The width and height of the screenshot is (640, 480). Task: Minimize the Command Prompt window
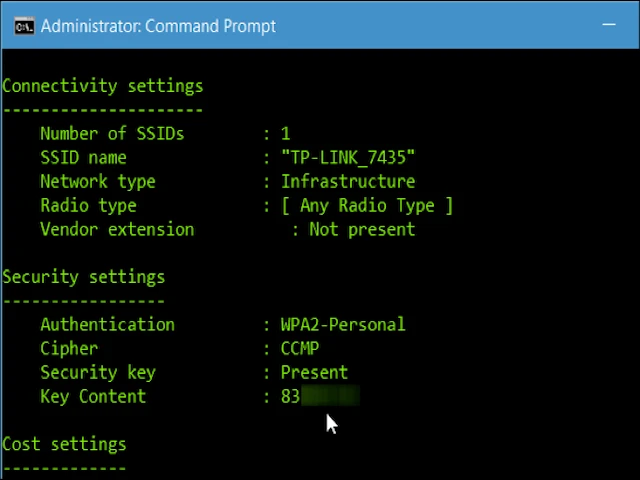[x=612, y=25]
